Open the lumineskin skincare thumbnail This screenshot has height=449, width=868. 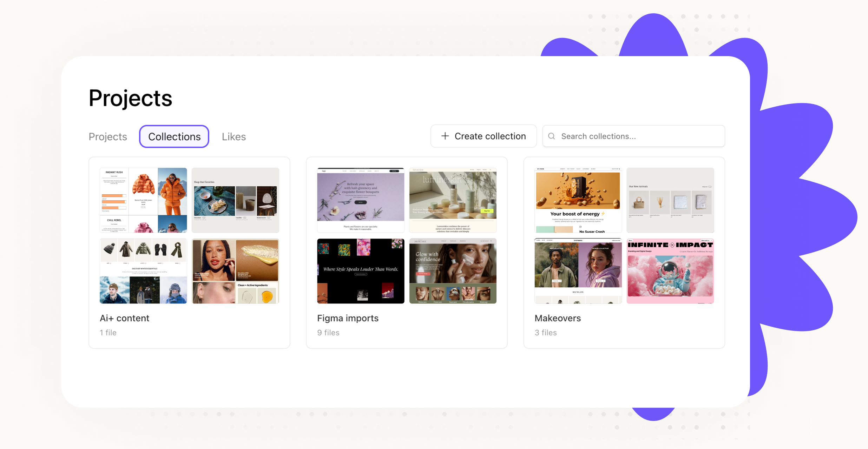pos(453,200)
